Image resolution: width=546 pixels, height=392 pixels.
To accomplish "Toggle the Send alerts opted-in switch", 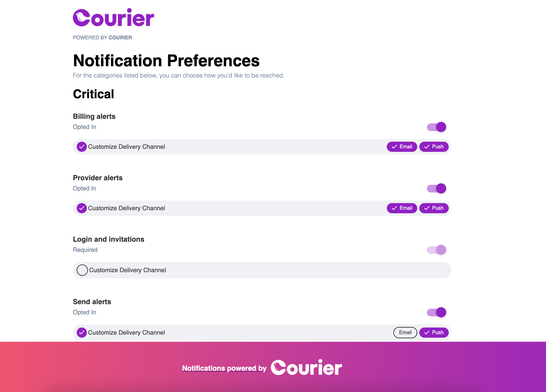I will tap(436, 312).
